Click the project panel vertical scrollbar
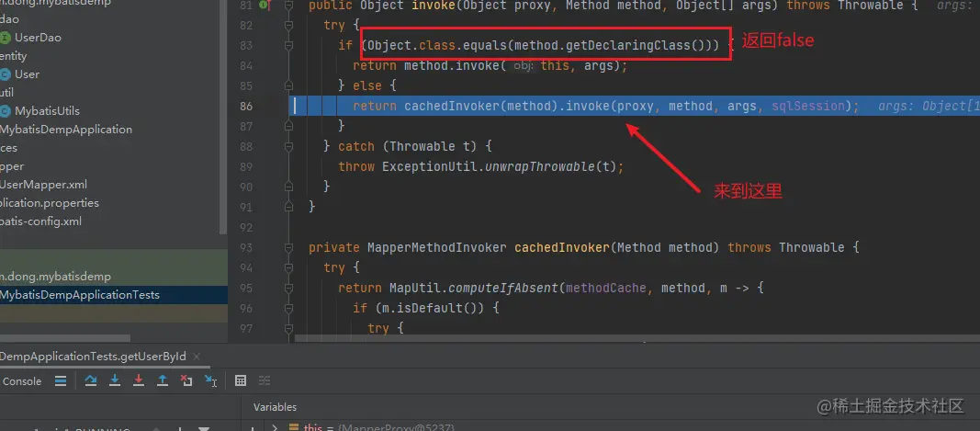 [223, 116]
